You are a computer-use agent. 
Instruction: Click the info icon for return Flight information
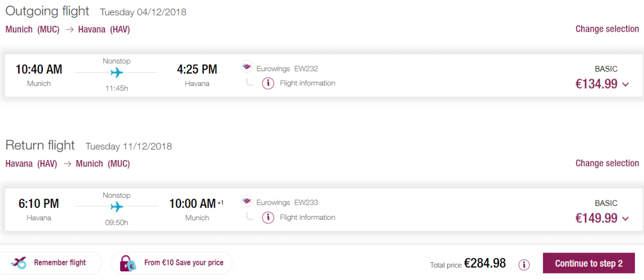click(268, 218)
